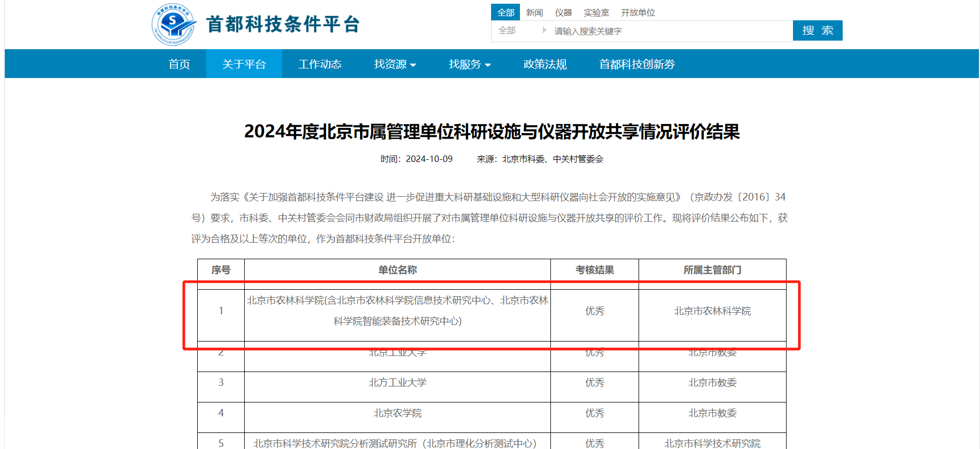The height and width of the screenshot is (449, 980).
Task: Click the 首都科技条件平台 logo icon
Action: click(x=174, y=25)
